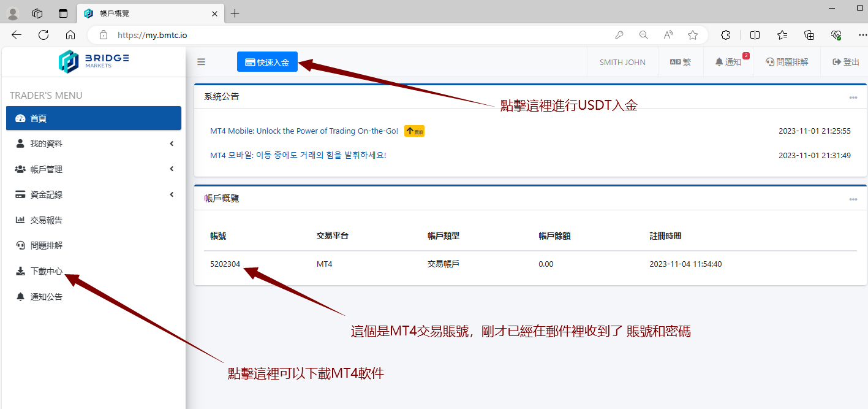The width and height of the screenshot is (868, 409).
Task: Click the blue 快速入金 button
Action: point(267,62)
